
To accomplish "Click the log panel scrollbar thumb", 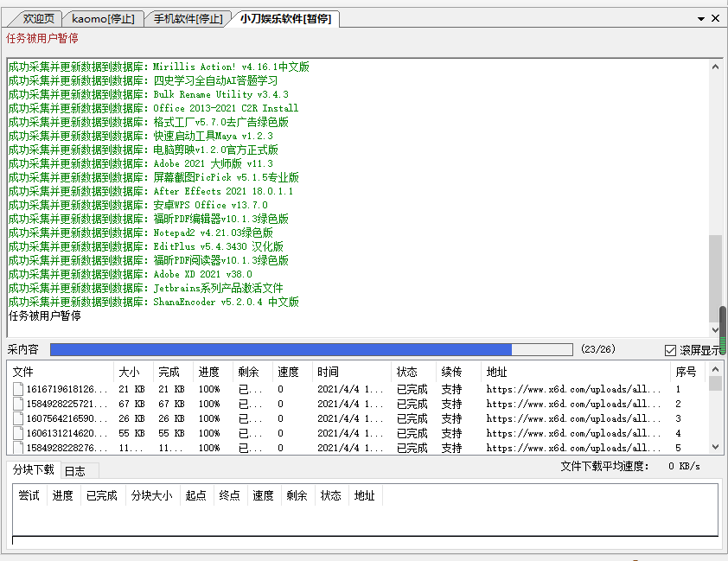I will tap(715, 278).
